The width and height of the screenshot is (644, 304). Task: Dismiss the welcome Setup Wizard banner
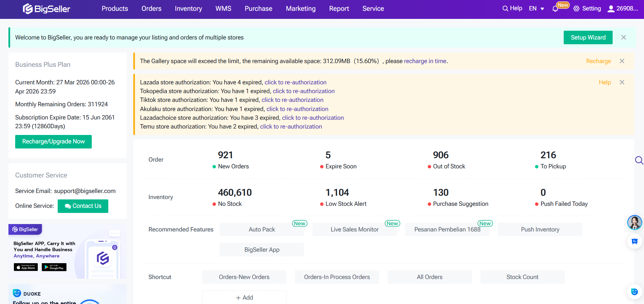[x=623, y=37]
